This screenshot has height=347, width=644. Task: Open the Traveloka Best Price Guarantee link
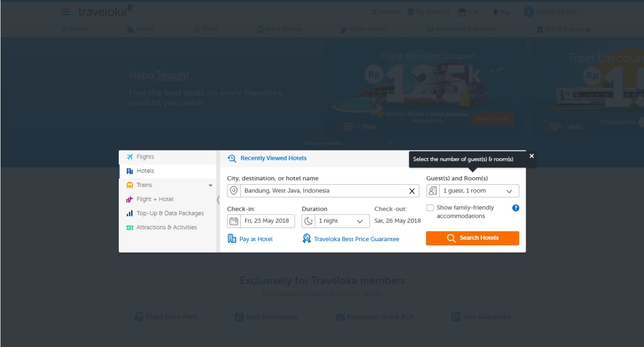coord(356,239)
